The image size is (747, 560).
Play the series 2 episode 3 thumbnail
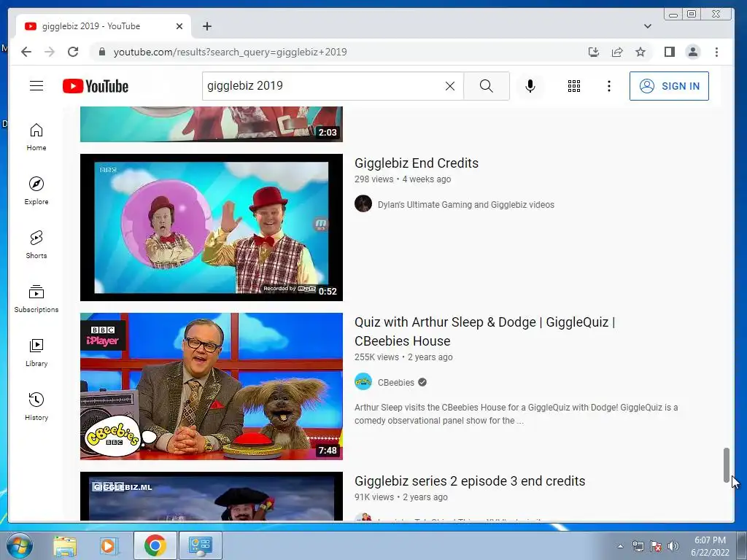[x=212, y=496]
